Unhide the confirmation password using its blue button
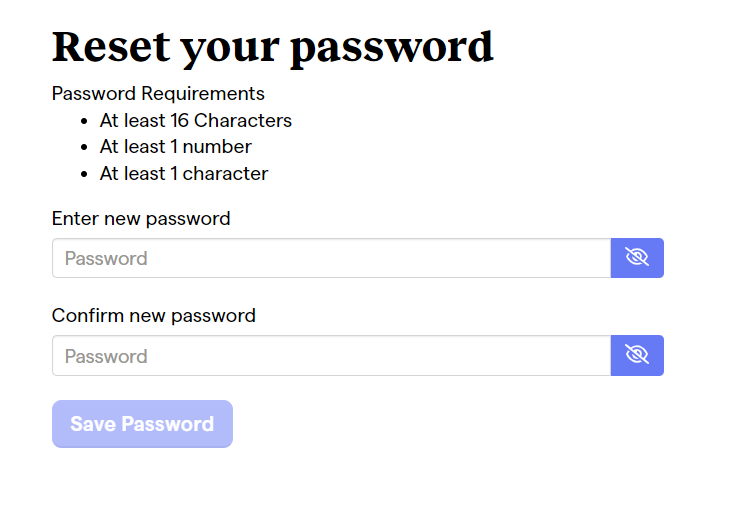Image resolution: width=731 pixels, height=527 pixels. tap(637, 355)
